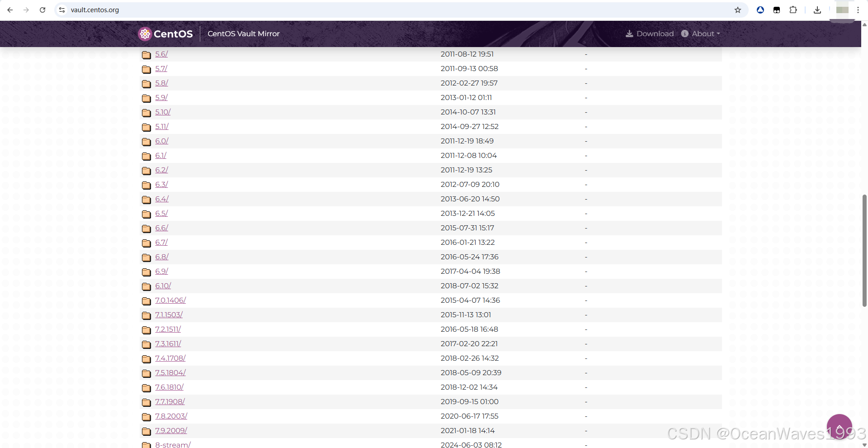This screenshot has width=868, height=448.
Task: View site information icon in address bar
Action: (x=62, y=10)
